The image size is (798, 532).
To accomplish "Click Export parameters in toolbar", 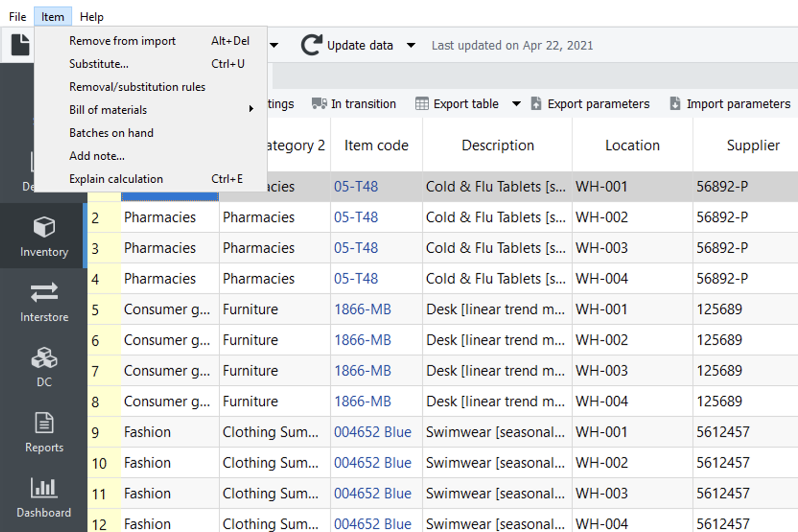I will tap(591, 104).
